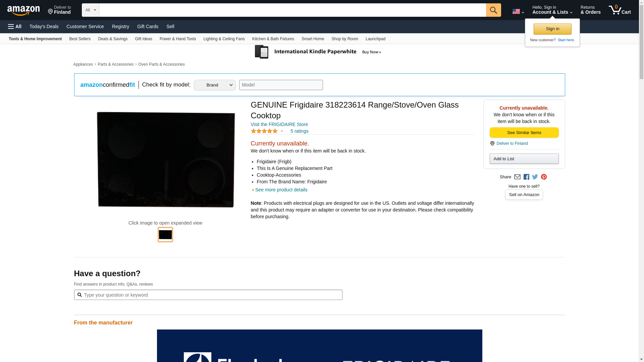Open the Brand selection dropdown
Image resolution: width=644 pixels, height=362 pixels.
tap(215, 85)
